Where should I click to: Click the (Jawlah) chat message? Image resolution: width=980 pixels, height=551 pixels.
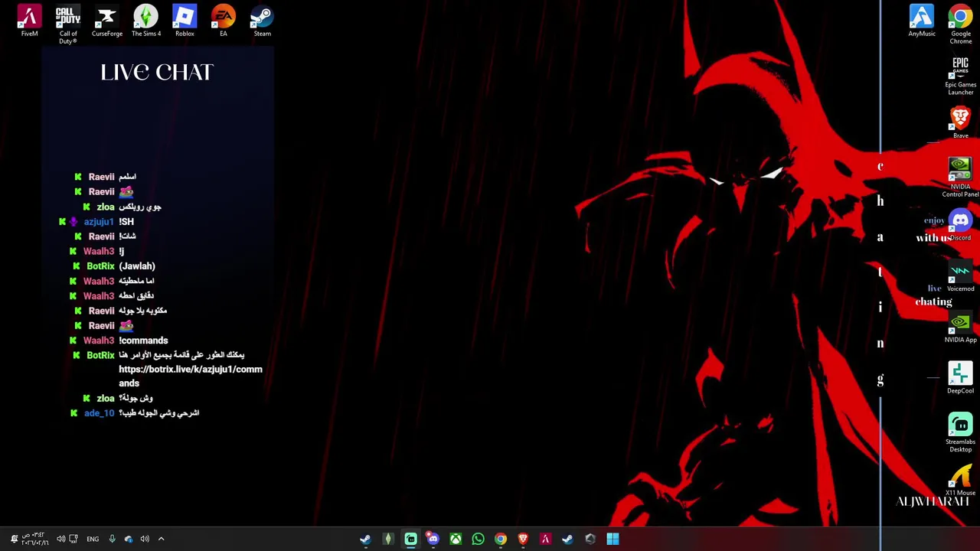(x=137, y=266)
